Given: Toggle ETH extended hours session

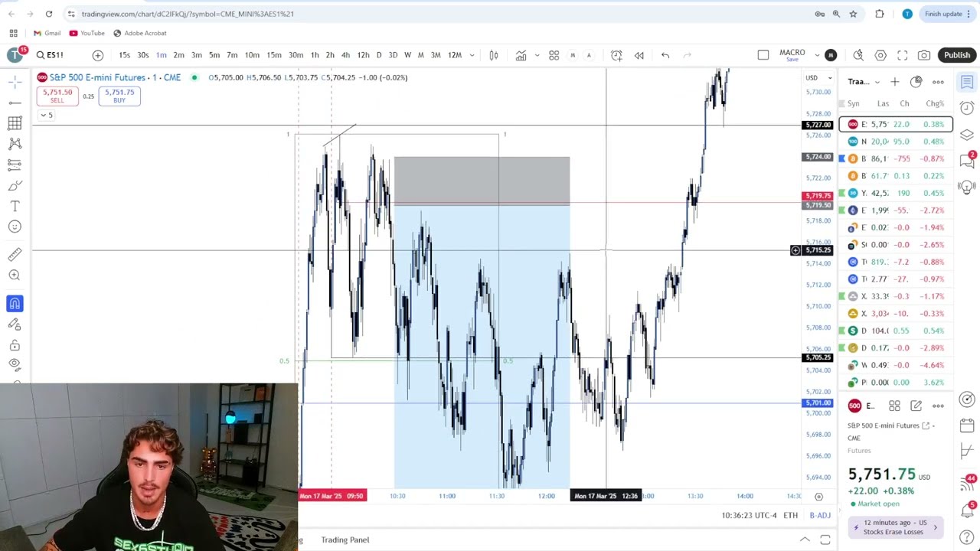Looking at the screenshot, I should tap(791, 516).
